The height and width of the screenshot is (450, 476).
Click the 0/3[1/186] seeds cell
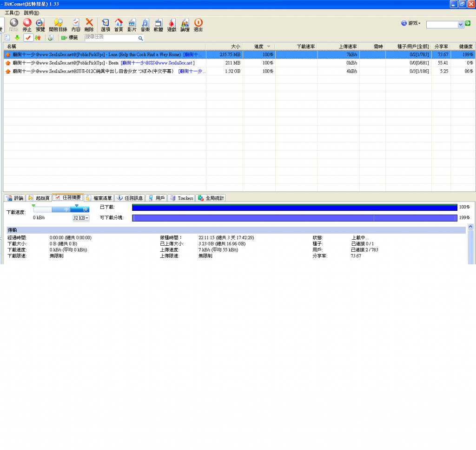click(409, 71)
